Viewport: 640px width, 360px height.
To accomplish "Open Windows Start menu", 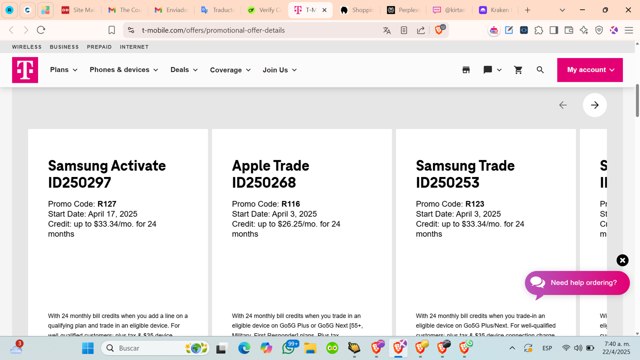I will 88,348.
